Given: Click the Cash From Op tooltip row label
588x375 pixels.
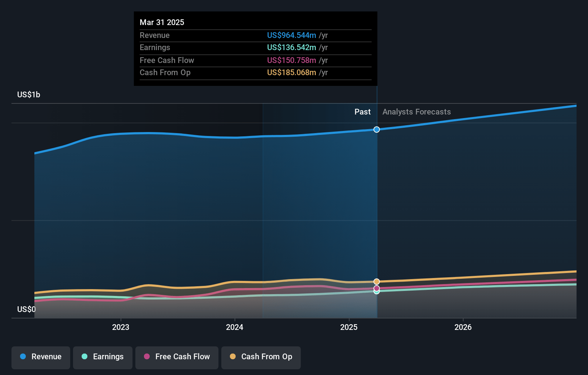Looking at the screenshot, I should 165,72.
